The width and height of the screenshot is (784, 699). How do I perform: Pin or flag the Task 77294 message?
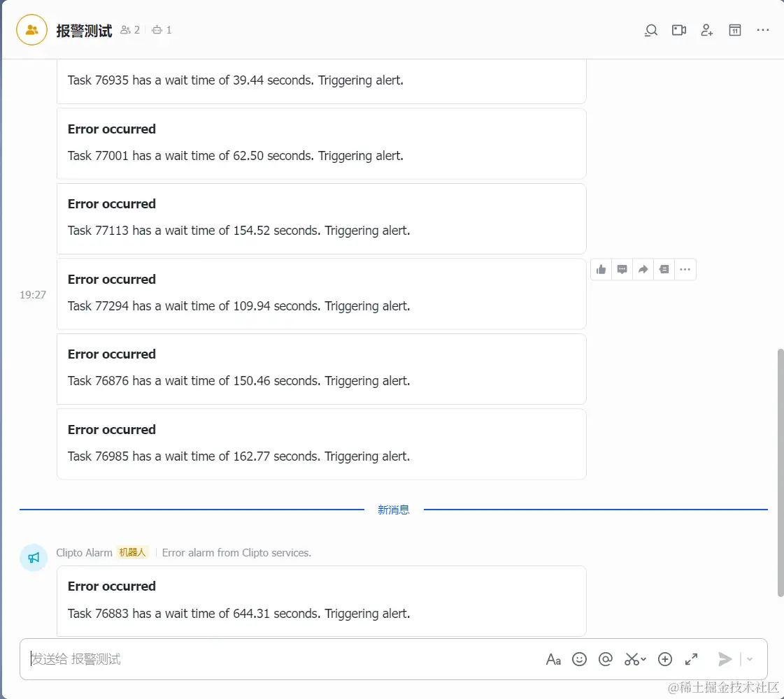[x=664, y=269]
